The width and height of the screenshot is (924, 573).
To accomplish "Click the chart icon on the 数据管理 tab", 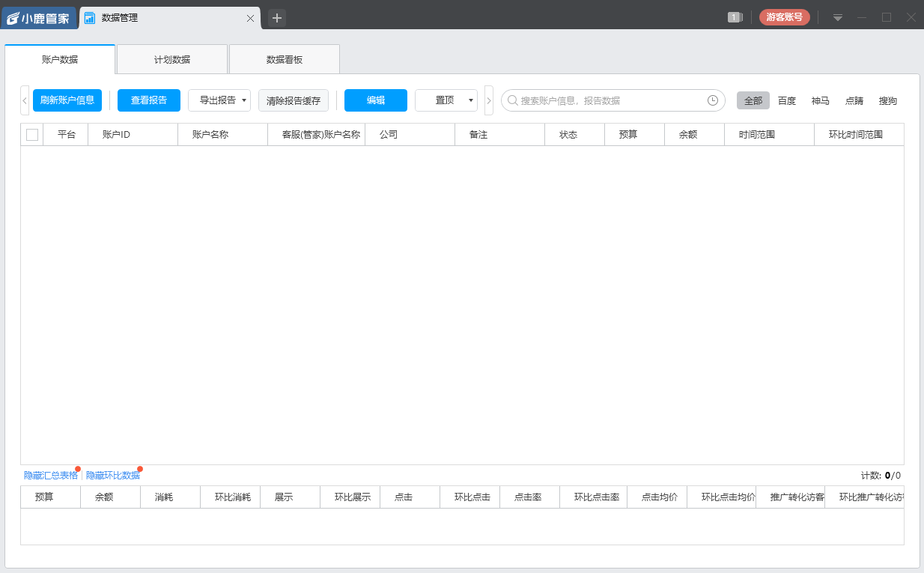I will coord(90,17).
